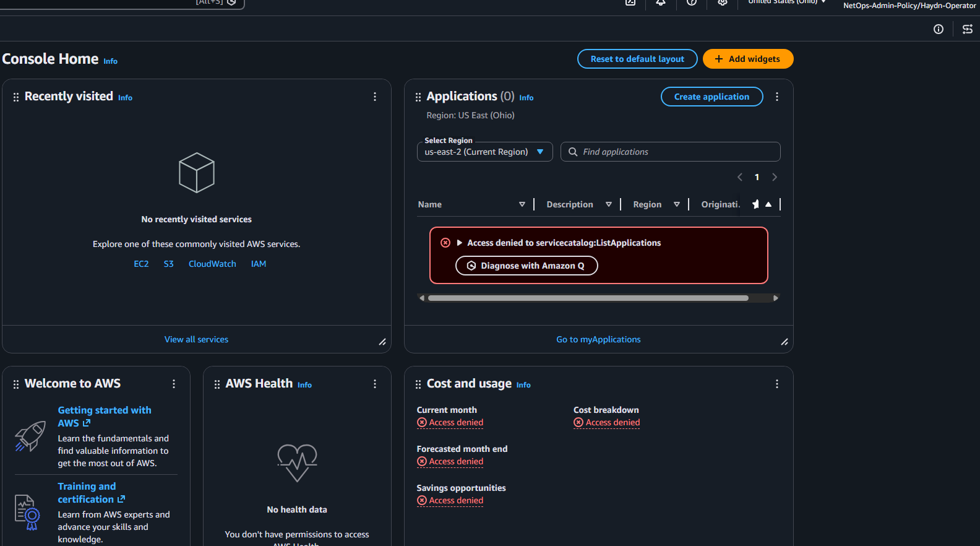Viewport: 980px width, 546px height.
Task: Open the IAM service link
Action: 259,264
